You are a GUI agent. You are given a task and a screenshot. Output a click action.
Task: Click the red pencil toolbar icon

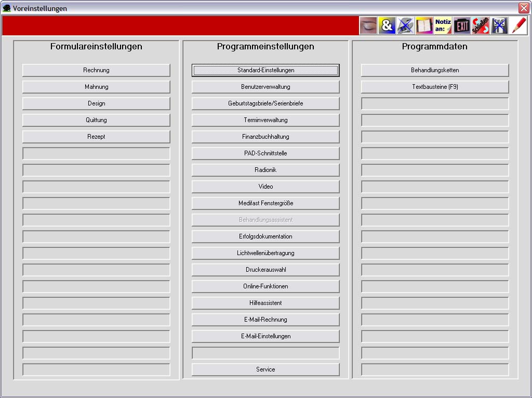[x=518, y=25]
